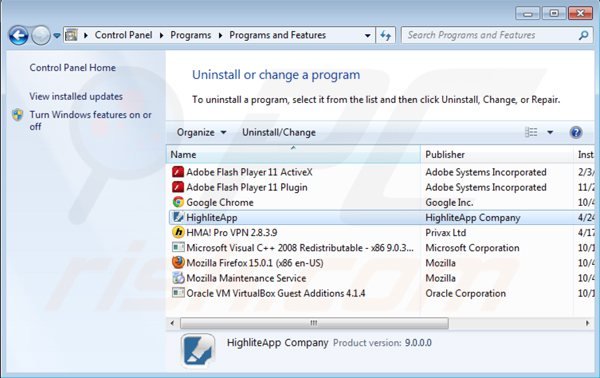Image resolution: width=600 pixels, height=378 pixels.
Task: Select Adobe Flash Player 11 ActiveX entry
Action: pos(249,172)
